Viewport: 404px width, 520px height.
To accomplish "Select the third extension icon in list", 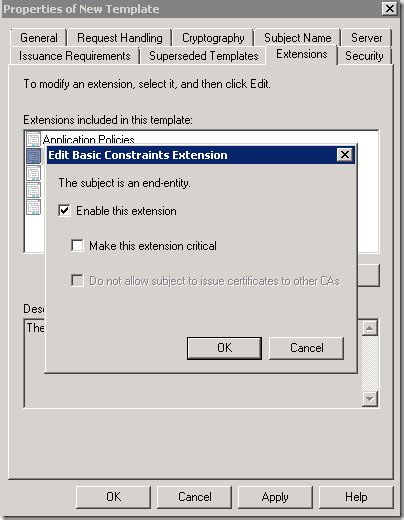I will click(33, 173).
